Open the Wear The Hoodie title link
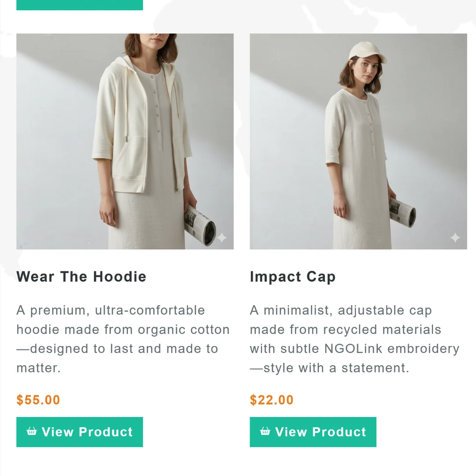 (x=82, y=277)
